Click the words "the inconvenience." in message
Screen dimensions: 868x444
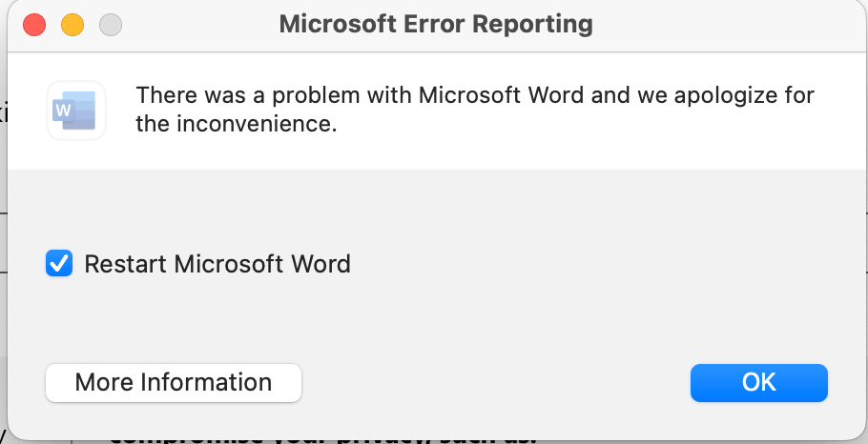click(237, 124)
